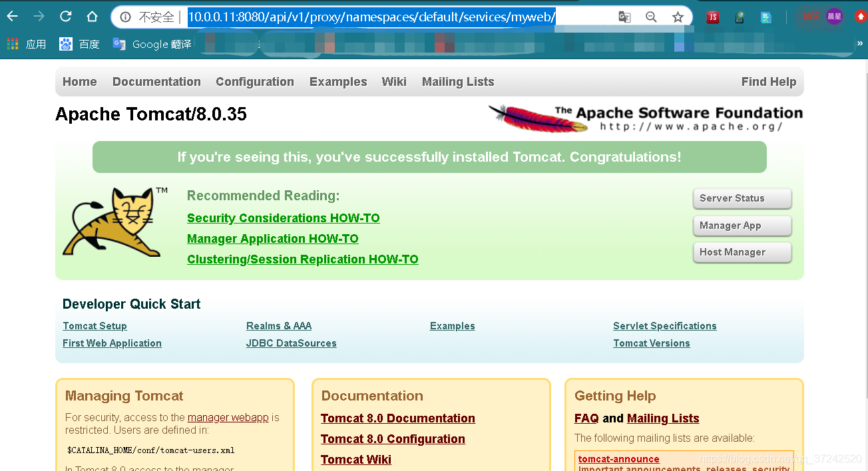868x471 pixels.
Task: Open the First Web Application link
Action: point(112,343)
